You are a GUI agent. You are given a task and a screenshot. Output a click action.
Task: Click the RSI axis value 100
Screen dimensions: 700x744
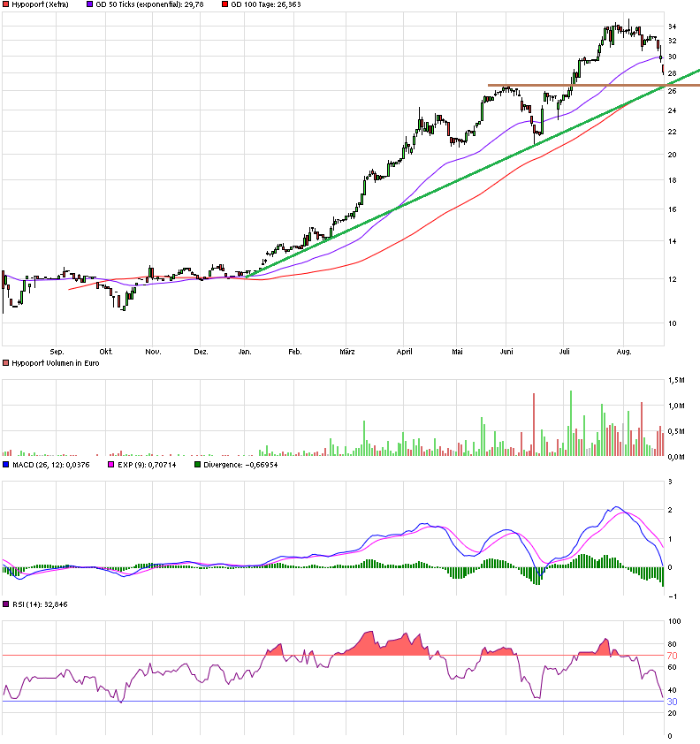pos(673,621)
